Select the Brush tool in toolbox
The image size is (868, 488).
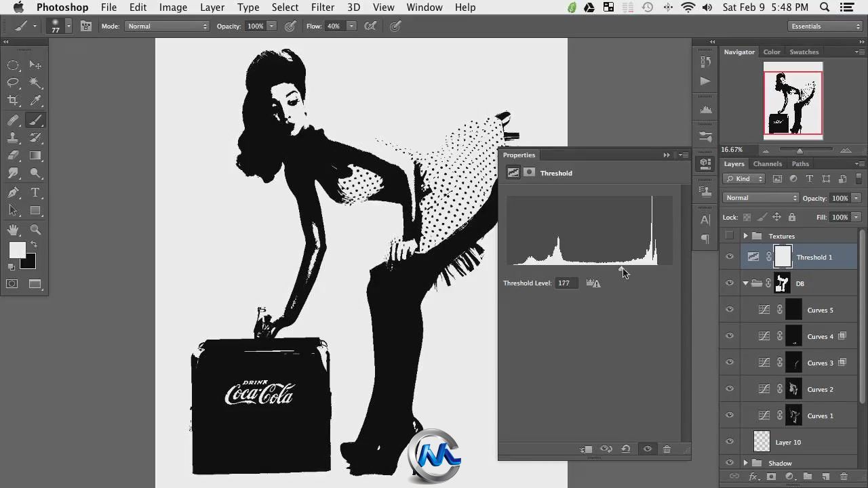tap(36, 120)
